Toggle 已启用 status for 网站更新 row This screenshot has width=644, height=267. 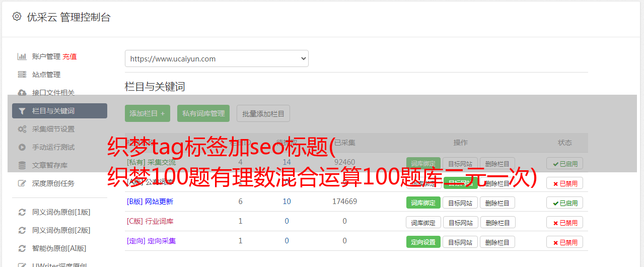565,203
